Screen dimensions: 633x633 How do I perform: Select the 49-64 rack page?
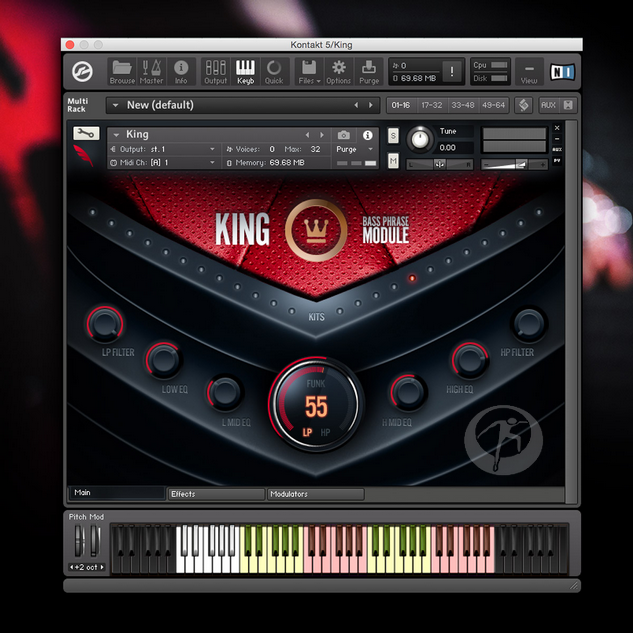click(493, 105)
